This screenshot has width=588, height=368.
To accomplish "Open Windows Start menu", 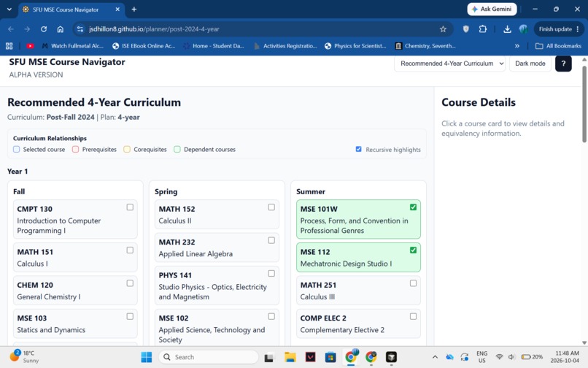I will [x=146, y=357].
